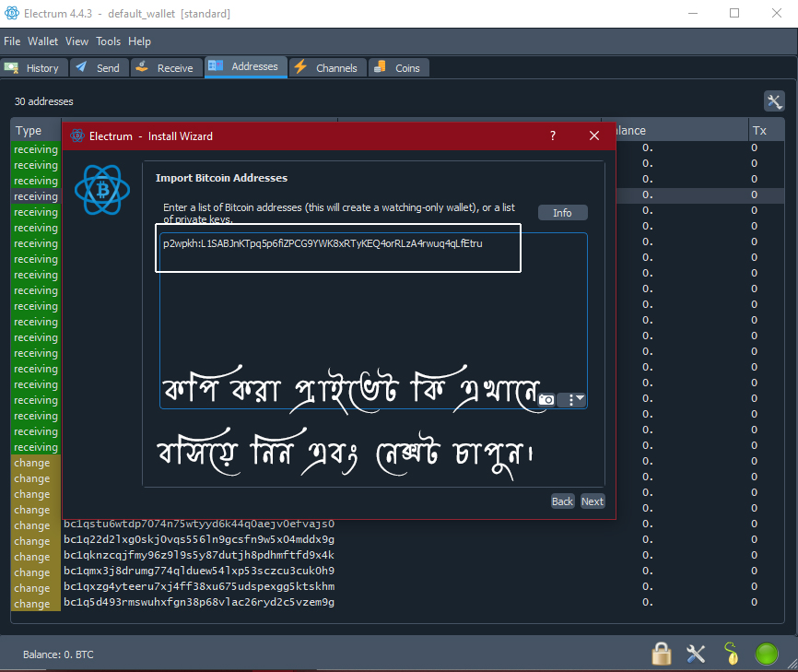This screenshot has width=798, height=672.
Task: Open the Wallet menu
Action: pos(42,41)
